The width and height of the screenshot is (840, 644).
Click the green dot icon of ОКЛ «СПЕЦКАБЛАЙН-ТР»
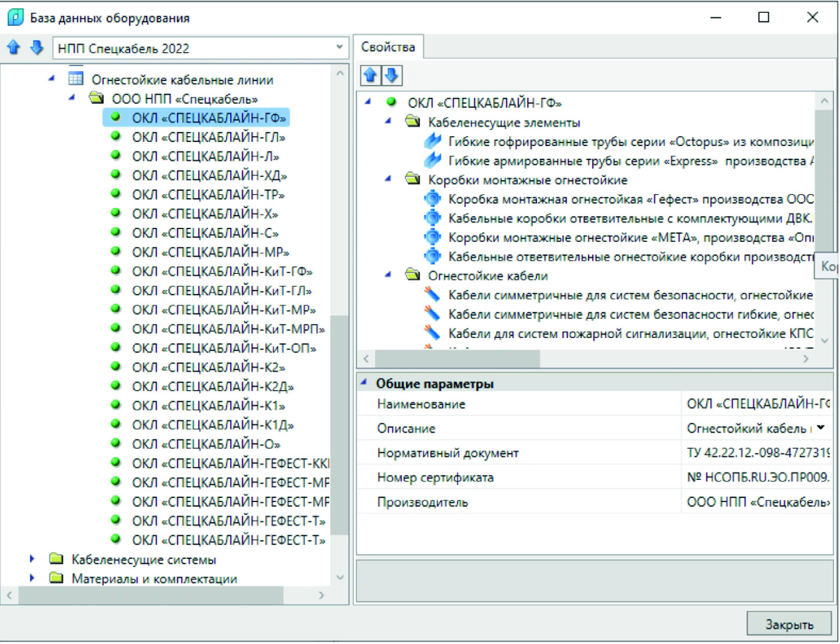116,194
